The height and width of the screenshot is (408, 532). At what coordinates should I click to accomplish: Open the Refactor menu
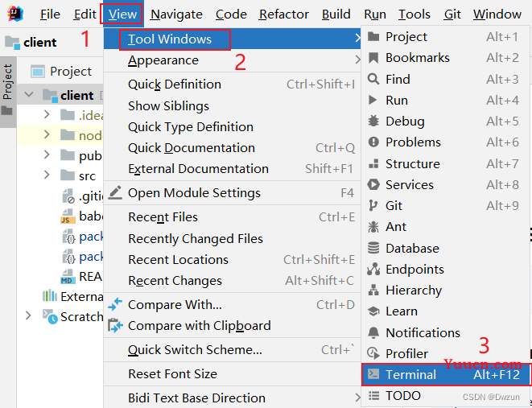(284, 14)
